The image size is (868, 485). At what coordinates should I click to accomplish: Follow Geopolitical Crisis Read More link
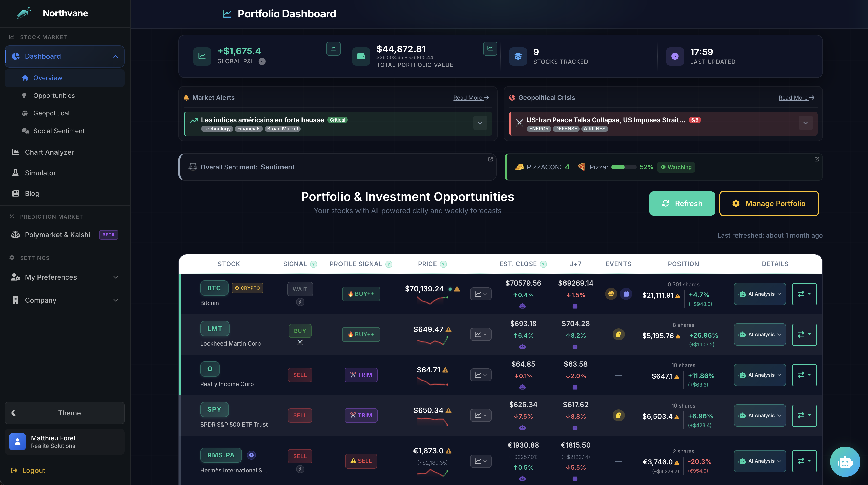[796, 98]
